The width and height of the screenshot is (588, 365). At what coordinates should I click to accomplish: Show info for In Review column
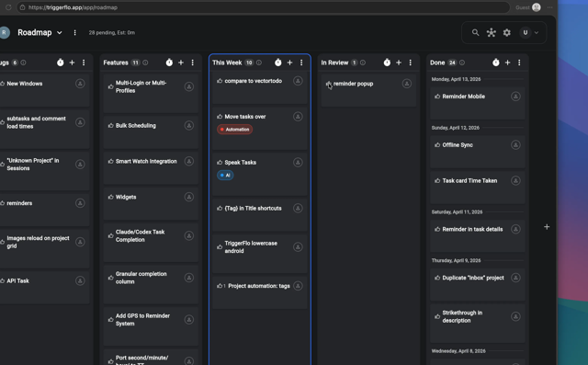pos(363,63)
